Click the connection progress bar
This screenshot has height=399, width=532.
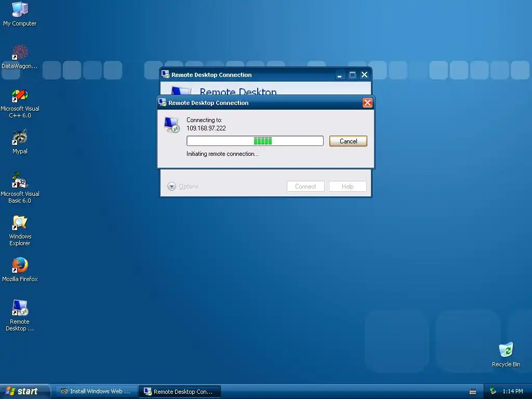click(255, 141)
